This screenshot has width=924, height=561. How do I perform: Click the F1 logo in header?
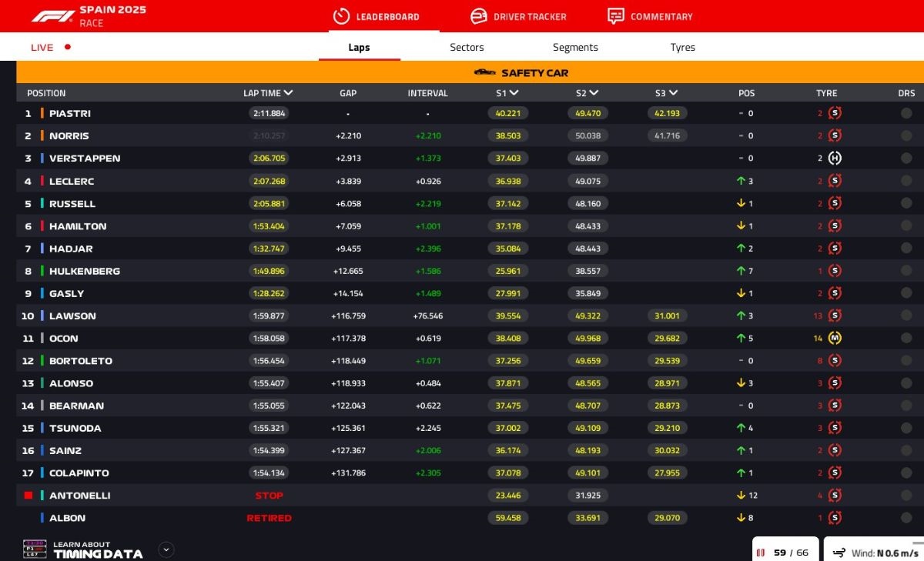tap(52, 16)
